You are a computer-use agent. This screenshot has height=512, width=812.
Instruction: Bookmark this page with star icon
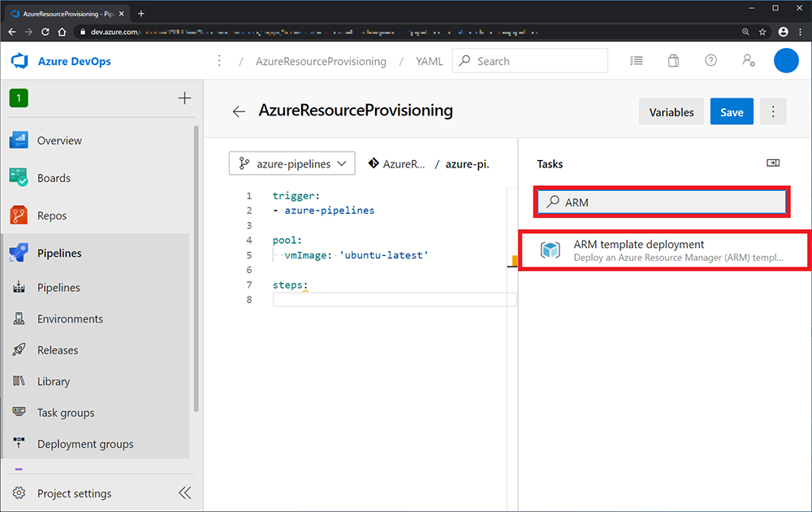[x=762, y=33]
